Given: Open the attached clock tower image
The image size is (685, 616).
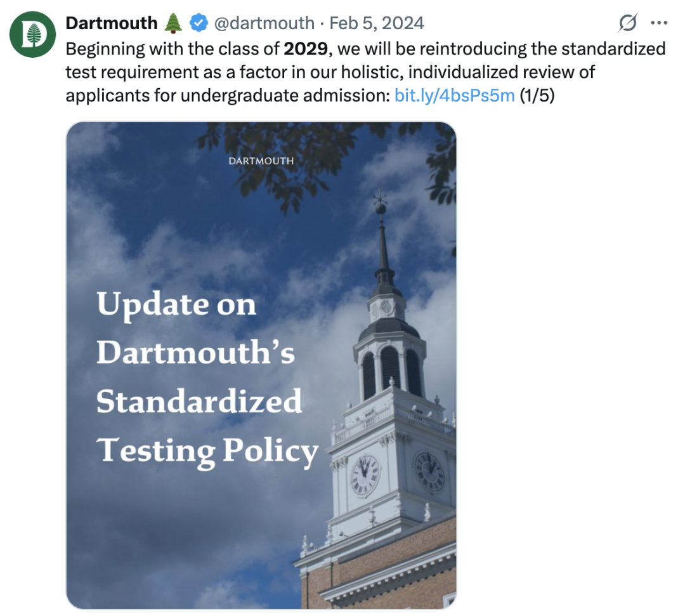Looking at the screenshot, I should [x=261, y=365].
